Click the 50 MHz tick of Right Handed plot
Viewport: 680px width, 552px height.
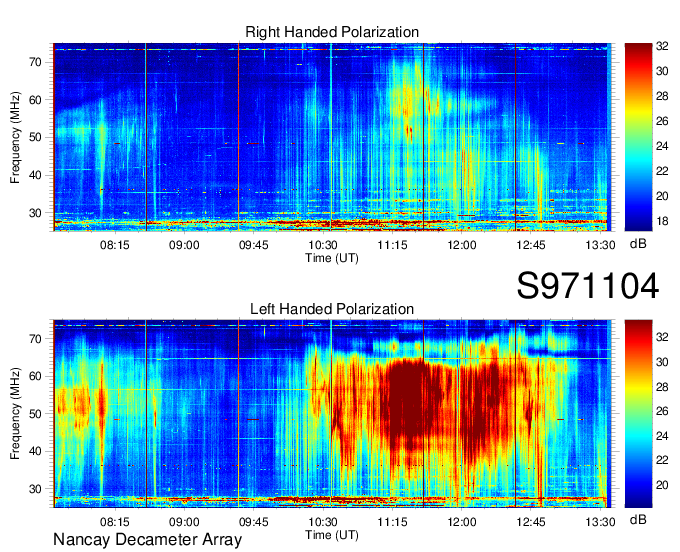(x=35, y=138)
